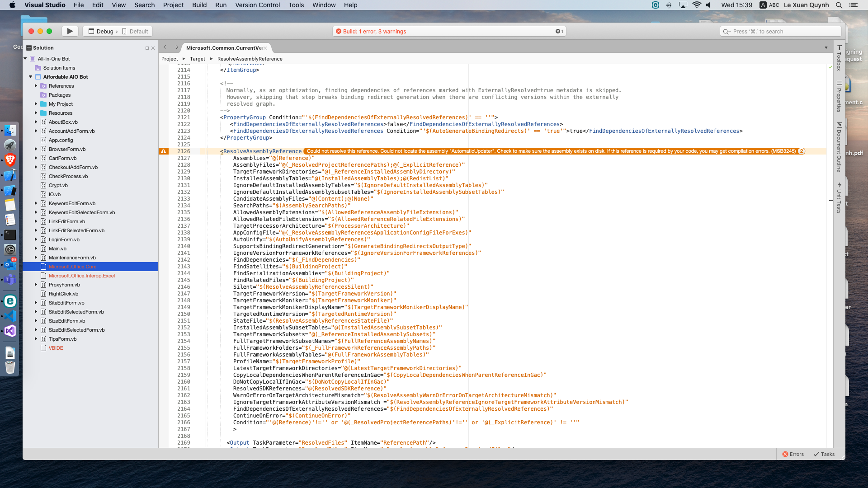
Task: Run the project with the Play button
Action: [70, 31]
